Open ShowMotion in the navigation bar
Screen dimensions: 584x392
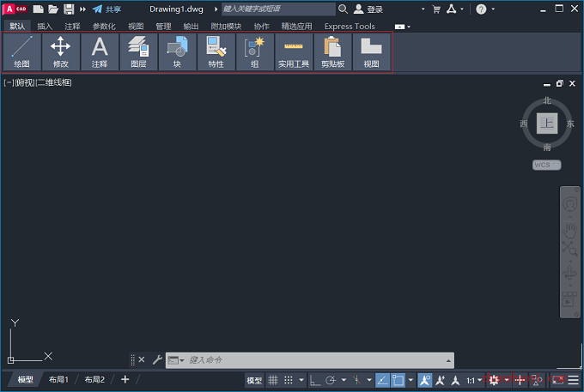569,299
